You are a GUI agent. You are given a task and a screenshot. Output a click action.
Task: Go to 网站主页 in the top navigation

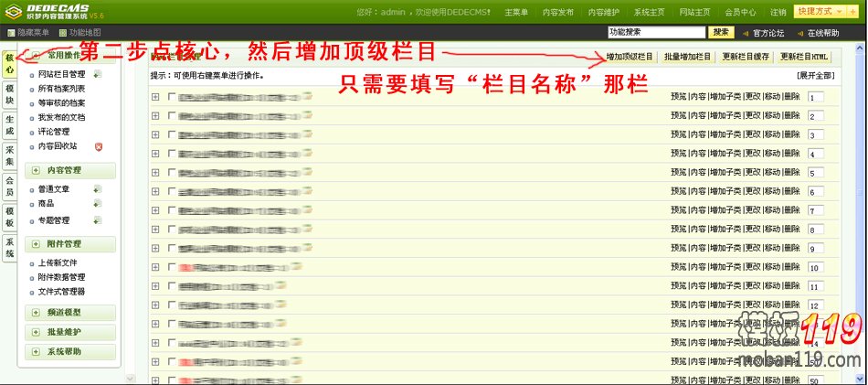694,12
